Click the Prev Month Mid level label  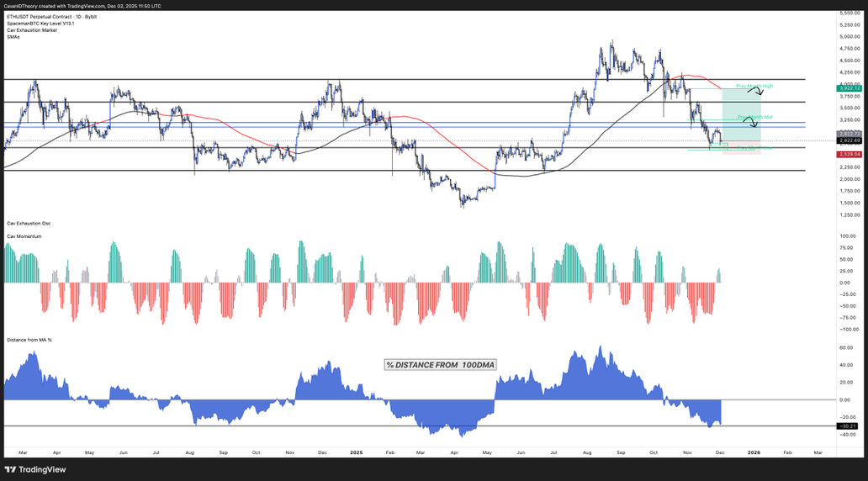tap(754, 117)
